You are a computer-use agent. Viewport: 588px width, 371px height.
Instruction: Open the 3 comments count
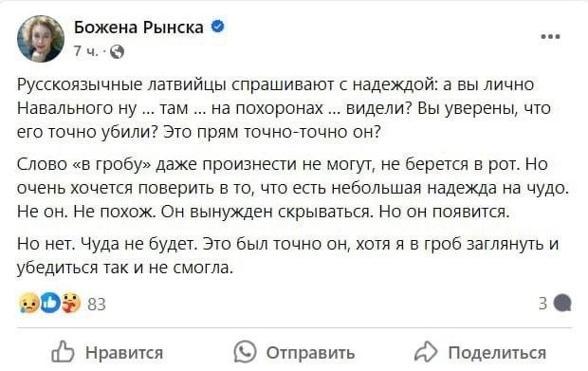tap(543, 303)
